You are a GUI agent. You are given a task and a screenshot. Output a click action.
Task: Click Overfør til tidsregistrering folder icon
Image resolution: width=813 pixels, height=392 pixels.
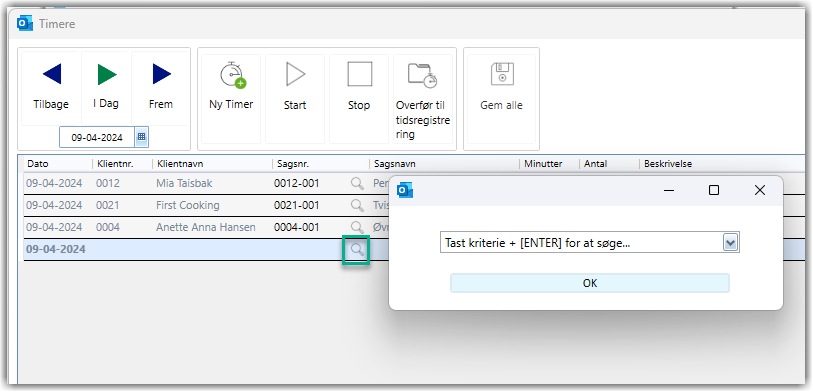tap(423, 74)
